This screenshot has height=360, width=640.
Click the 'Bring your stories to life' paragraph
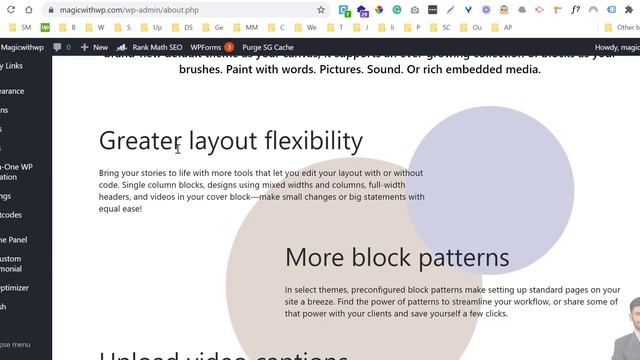[x=262, y=191]
